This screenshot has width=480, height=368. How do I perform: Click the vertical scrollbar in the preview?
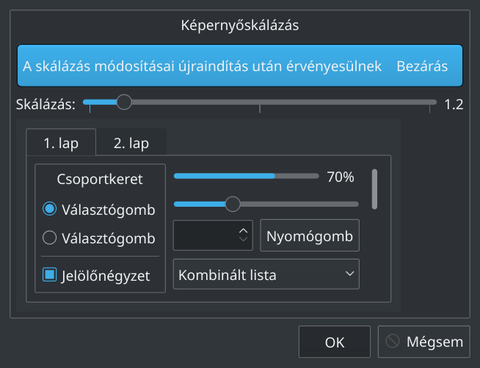click(375, 189)
